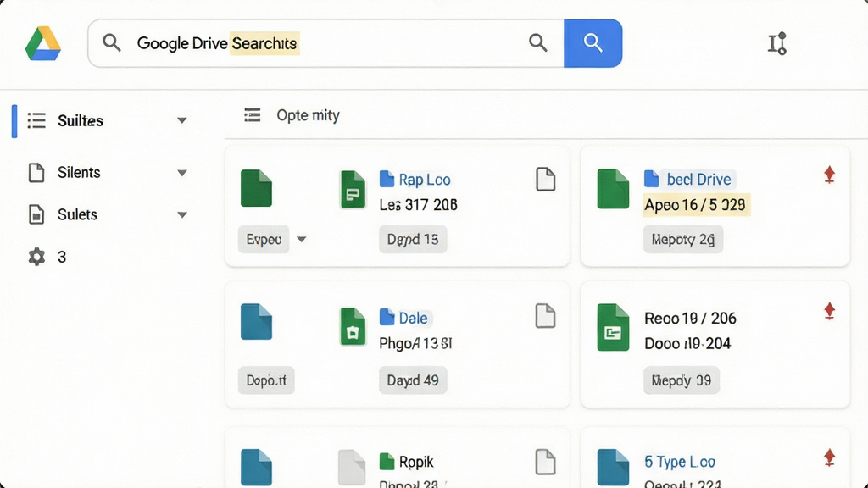Viewport: 868px width, 488px height.
Task: Click the text cursor settings icon at top right
Action: pyautogui.click(x=777, y=44)
